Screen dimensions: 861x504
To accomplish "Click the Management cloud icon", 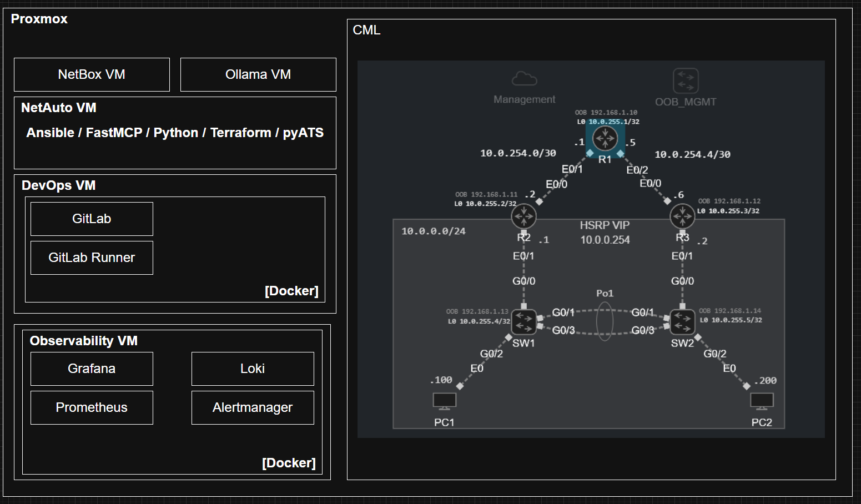I will point(524,78).
